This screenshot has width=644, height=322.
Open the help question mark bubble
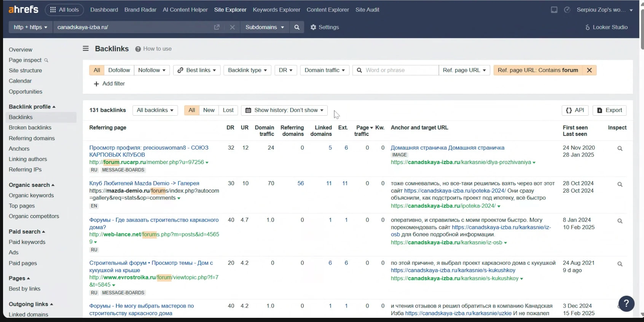(x=626, y=303)
